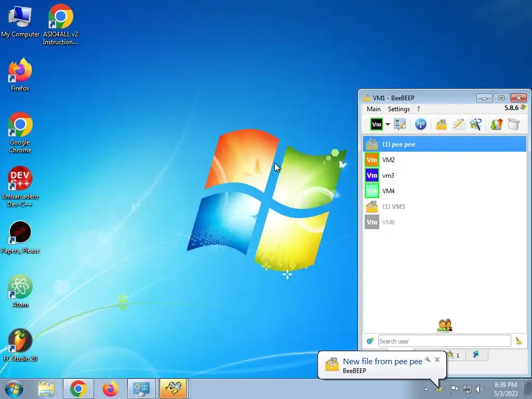Click the broom clear search icon
This screenshot has width=532, height=399.
519,341
